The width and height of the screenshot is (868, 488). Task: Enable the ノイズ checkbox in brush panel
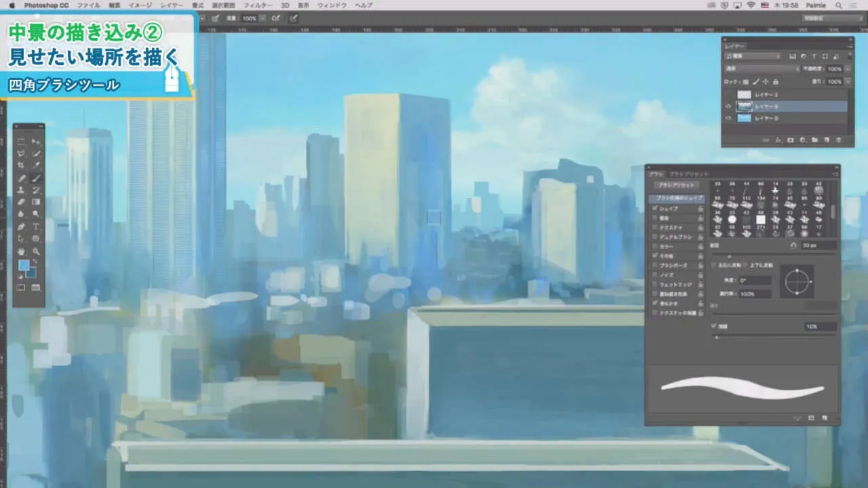(x=654, y=275)
